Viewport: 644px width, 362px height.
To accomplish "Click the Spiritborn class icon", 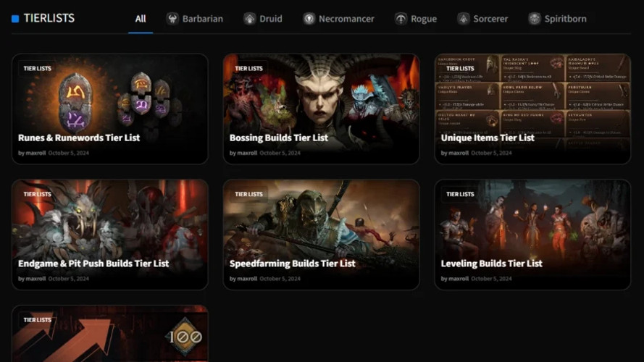I will 535,19.
